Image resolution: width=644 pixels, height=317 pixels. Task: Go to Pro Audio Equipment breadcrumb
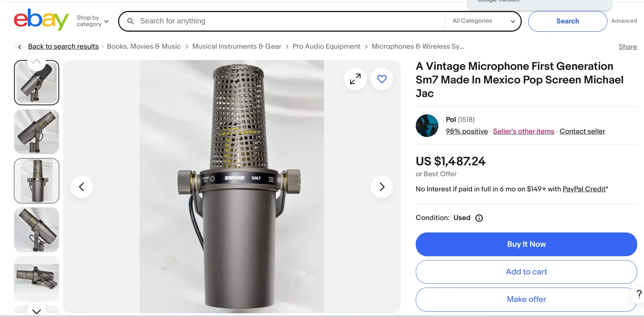click(x=326, y=46)
